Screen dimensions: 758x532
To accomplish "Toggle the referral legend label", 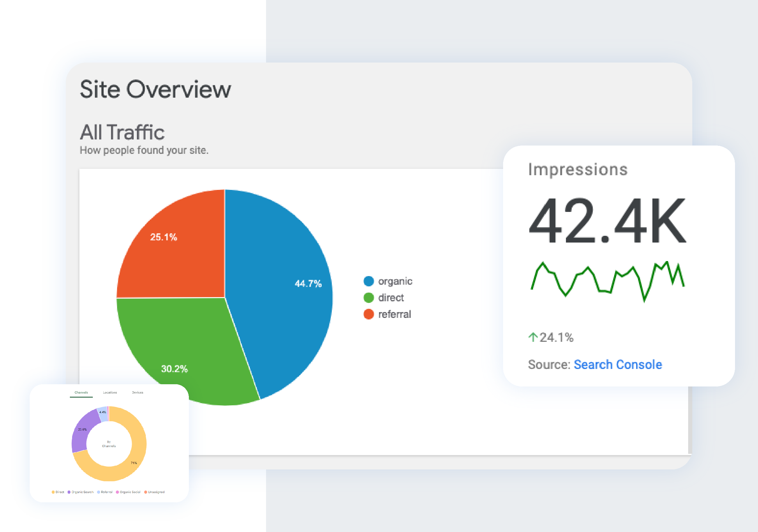I will (x=395, y=314).
